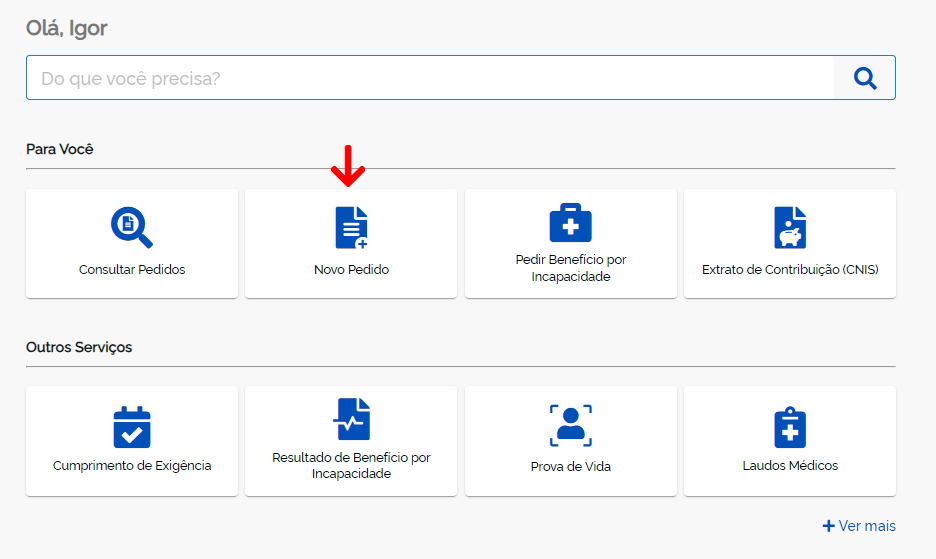The image size is (936, 559).
Task: Select 'Pedir Benefício por Incapacidade' text
Action: (x=571, y=268)
